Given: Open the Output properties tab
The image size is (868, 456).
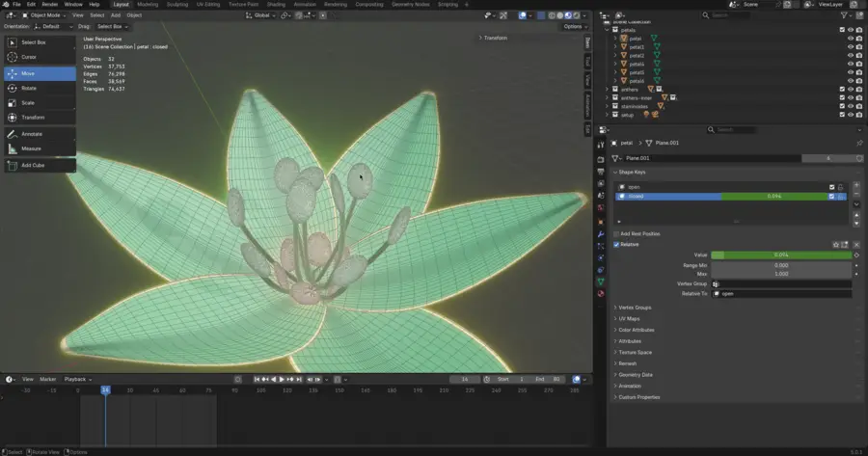Looking at the screenshot, I should point(601,172).
